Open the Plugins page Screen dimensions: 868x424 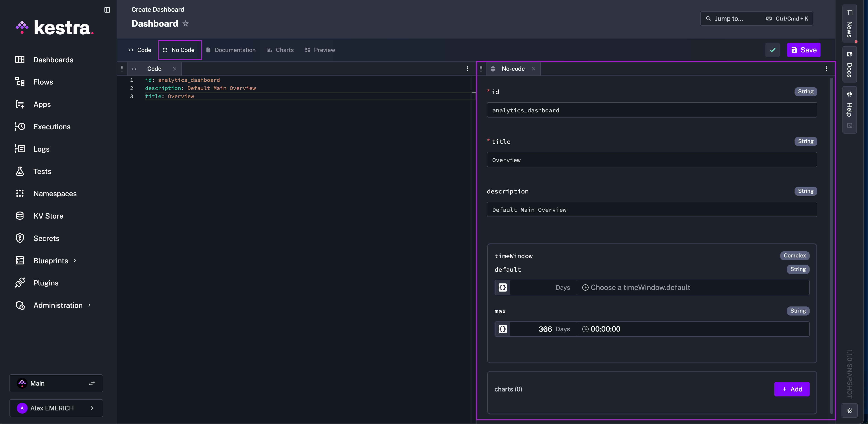click(46, 283)
